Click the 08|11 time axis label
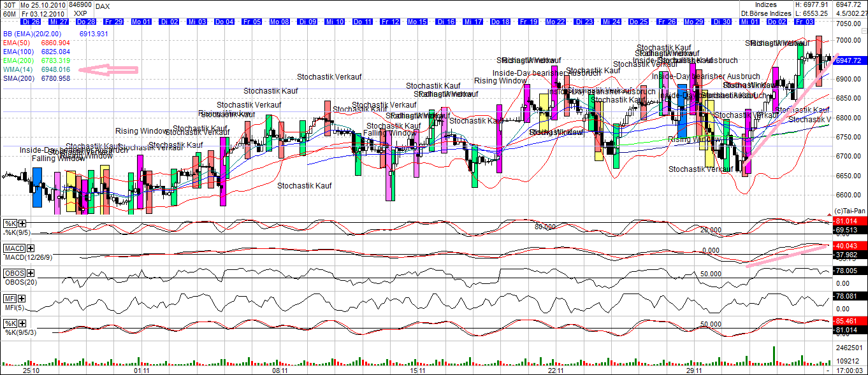 pos(280,370)
